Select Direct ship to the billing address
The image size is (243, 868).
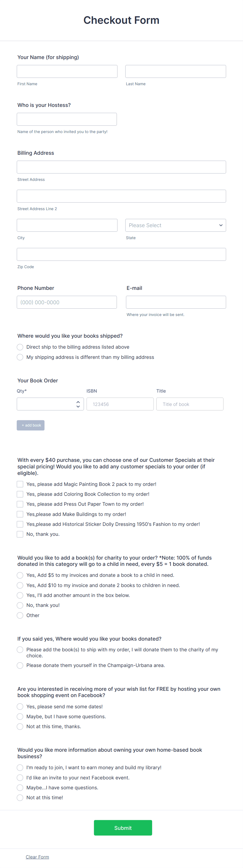click(x=20, y=347)
